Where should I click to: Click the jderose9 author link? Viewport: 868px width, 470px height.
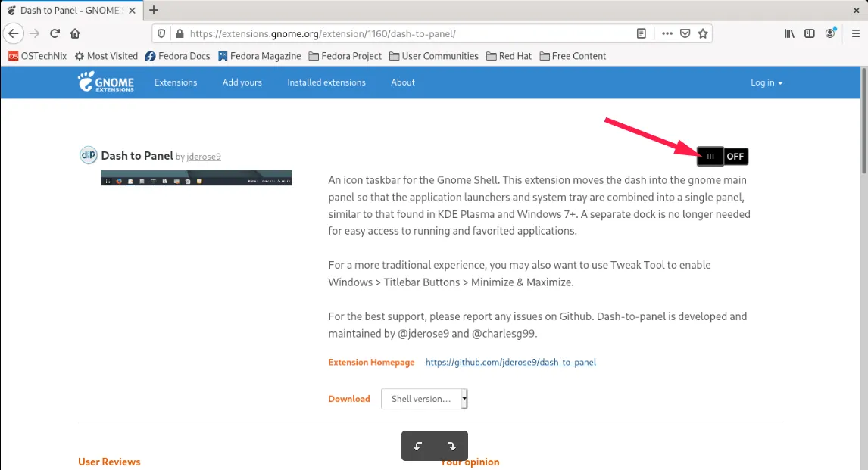[x=203, y=156]
